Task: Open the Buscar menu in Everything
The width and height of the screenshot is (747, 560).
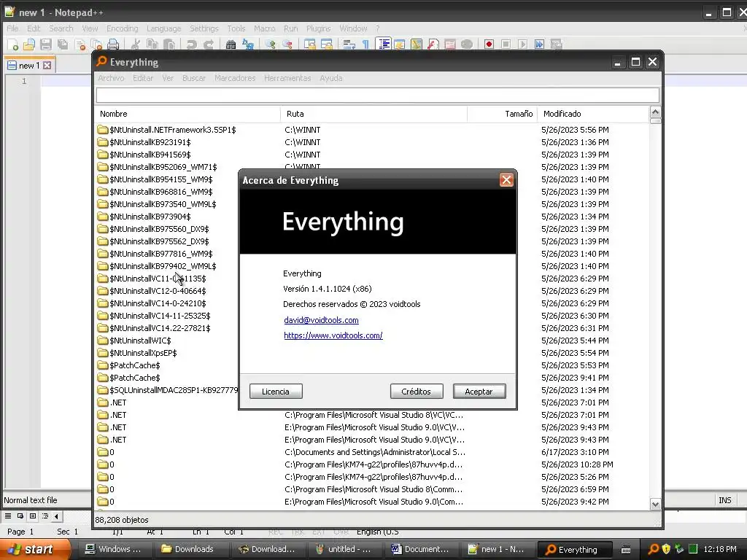Action: click(x=194, y=78)
